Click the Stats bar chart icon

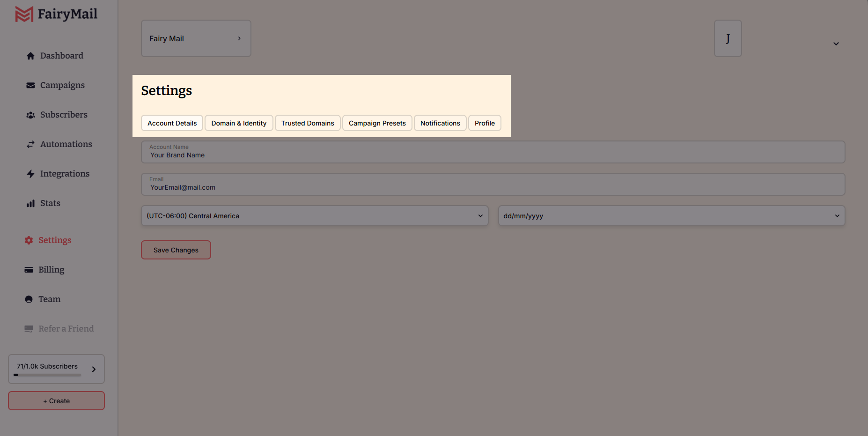(30, 203)
